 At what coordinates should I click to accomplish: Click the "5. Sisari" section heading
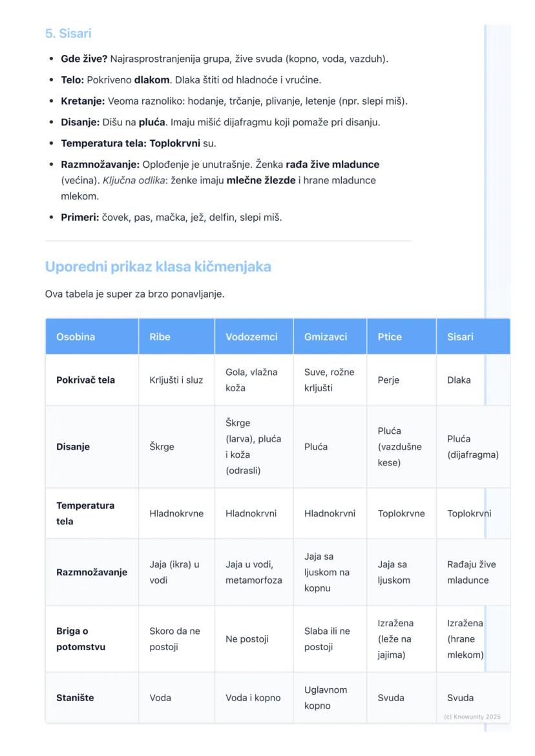tap(68, 34)
